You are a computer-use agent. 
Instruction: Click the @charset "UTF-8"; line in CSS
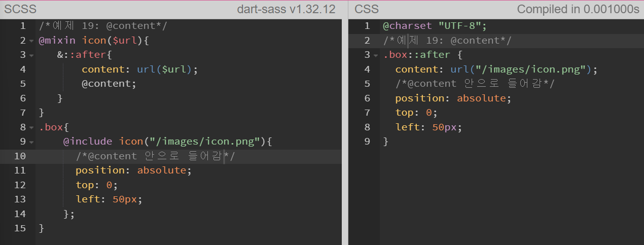[435, 26]
